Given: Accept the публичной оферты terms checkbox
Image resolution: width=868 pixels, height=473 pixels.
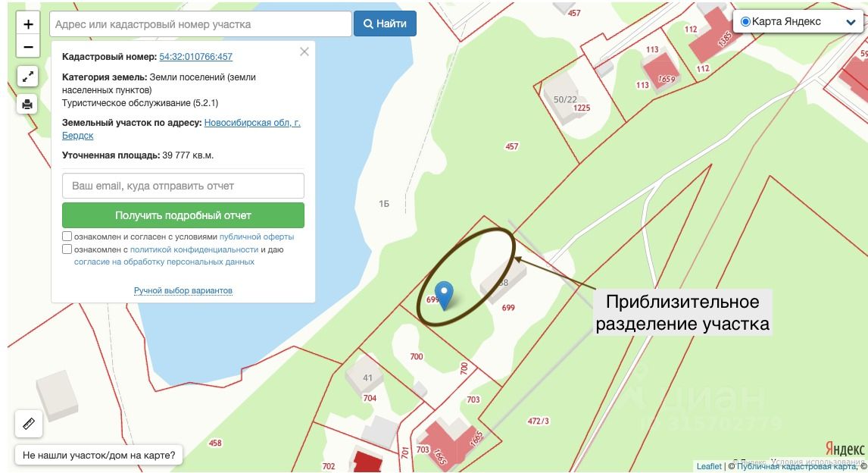Looking at the screenshot, I should (67, 236).
